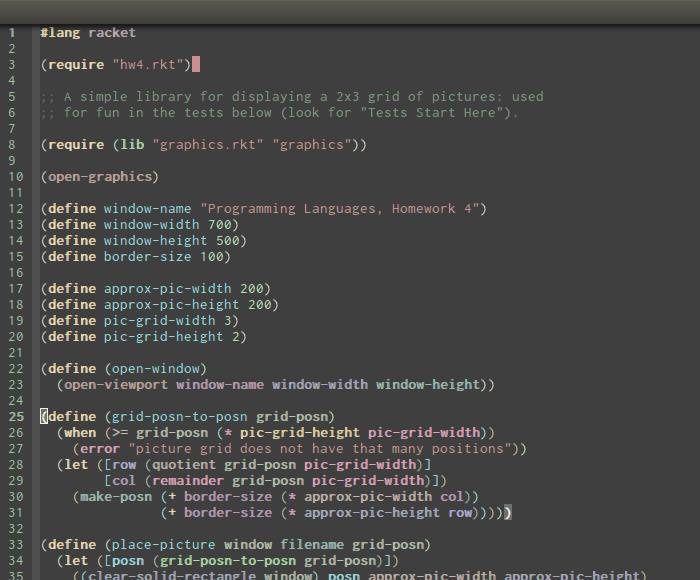This screenshot has width=700, height=580.
Task: Click 'grid-posn-to-posn' call in place-picture let
Action: (228, 561)
